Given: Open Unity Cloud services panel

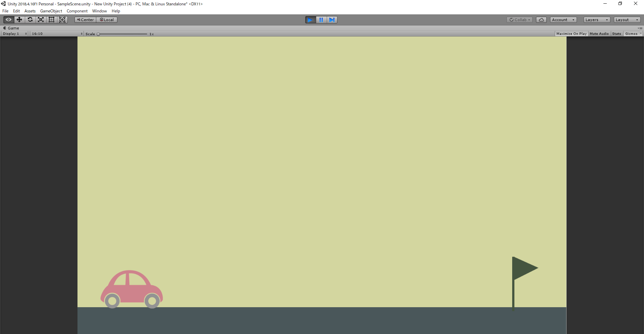Looking at the screenshot, I should [541, 20].
